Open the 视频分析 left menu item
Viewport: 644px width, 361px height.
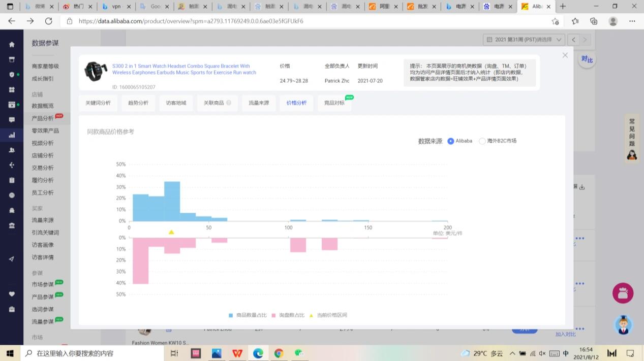pyautogui.click(x=43, y=143)
